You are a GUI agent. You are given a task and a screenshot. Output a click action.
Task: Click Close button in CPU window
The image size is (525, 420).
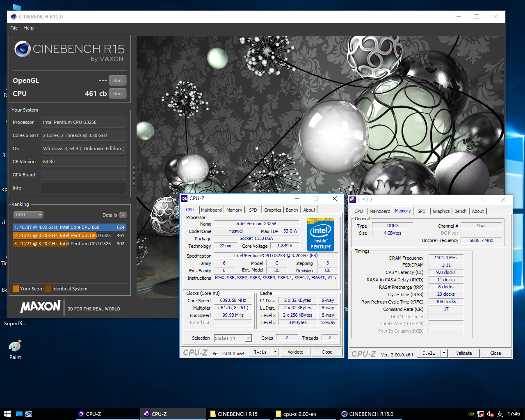[327, 352]
